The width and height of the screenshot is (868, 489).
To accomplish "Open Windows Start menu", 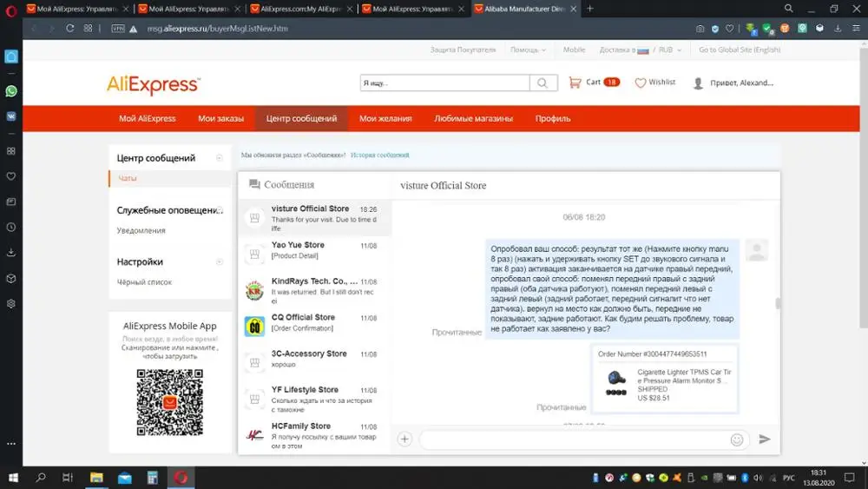I will [13, 478].
